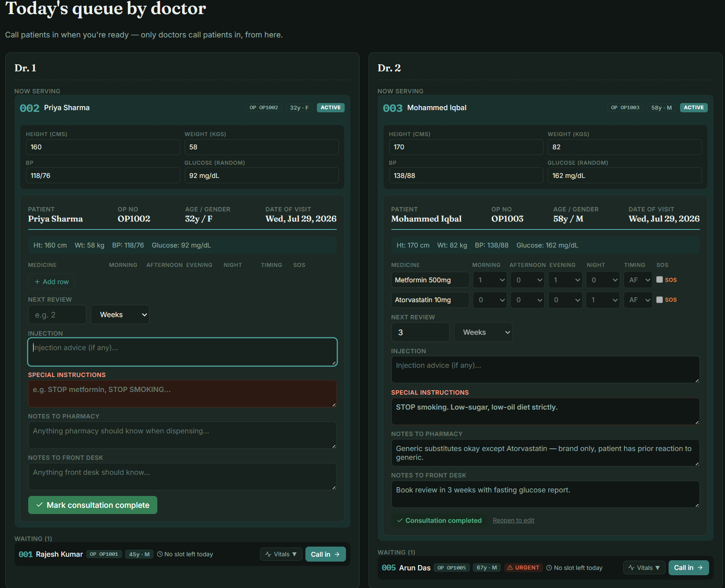This screenshot has width=725, height=588.
Task: Click URGENT warning badge for Arun Das
Action: pos(523,568)
